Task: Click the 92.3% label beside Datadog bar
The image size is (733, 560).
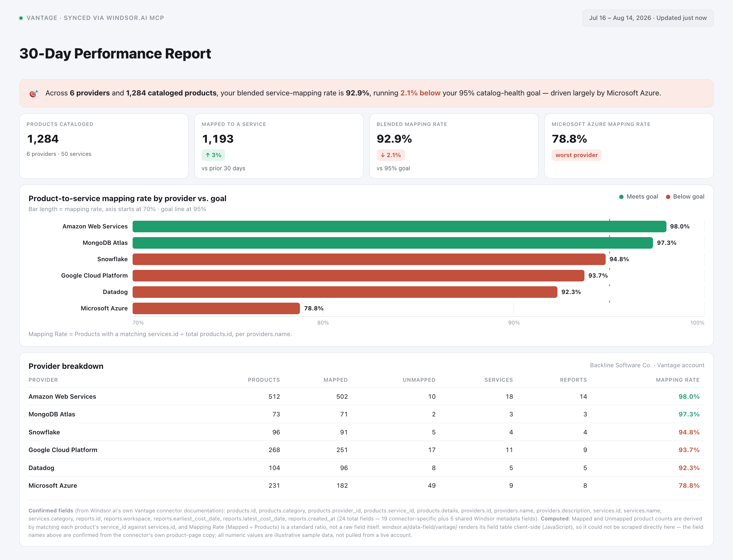Action: coord(571,292)
